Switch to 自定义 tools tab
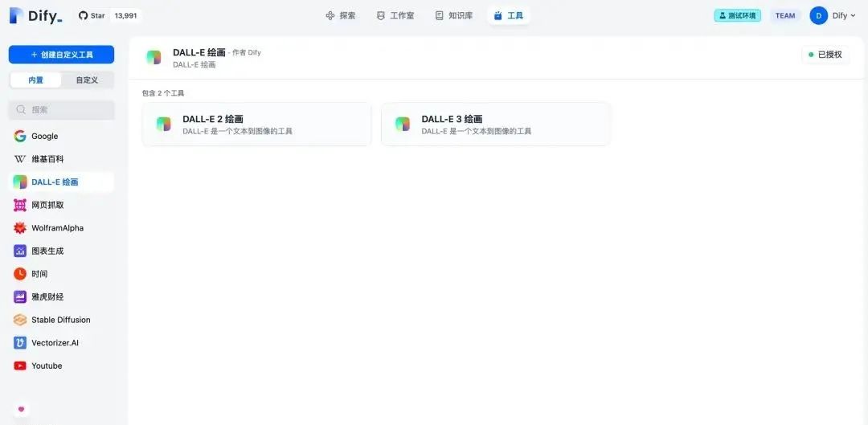 (x=87, y=80)
